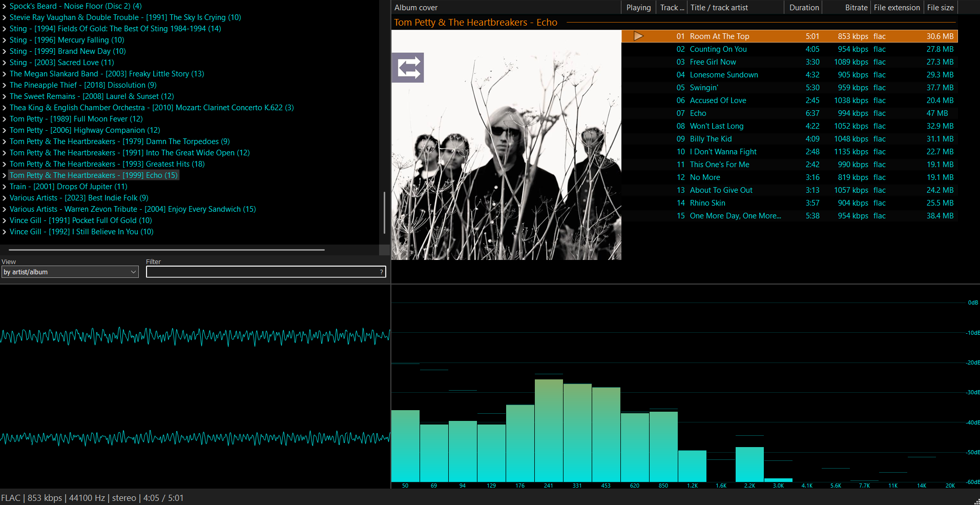Image resolution: width=980 pixels, height=505 pixels.
Task: Select track 08 Won't Last Long
Action: pos(789,126)
